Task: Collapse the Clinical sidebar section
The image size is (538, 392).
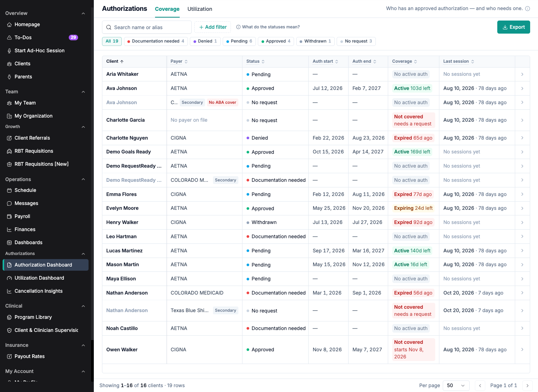Action: tap(83, 306)
